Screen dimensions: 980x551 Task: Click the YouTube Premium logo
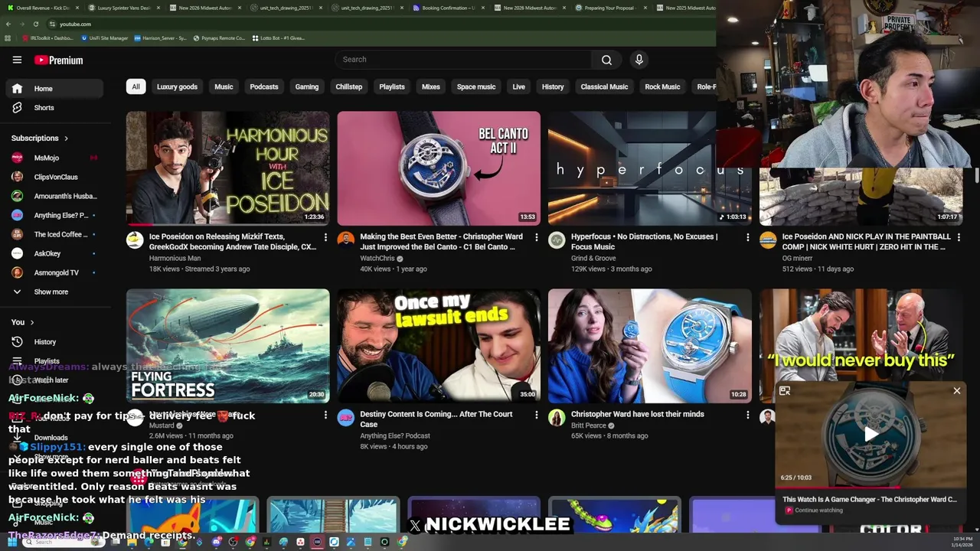pos(59,60)
